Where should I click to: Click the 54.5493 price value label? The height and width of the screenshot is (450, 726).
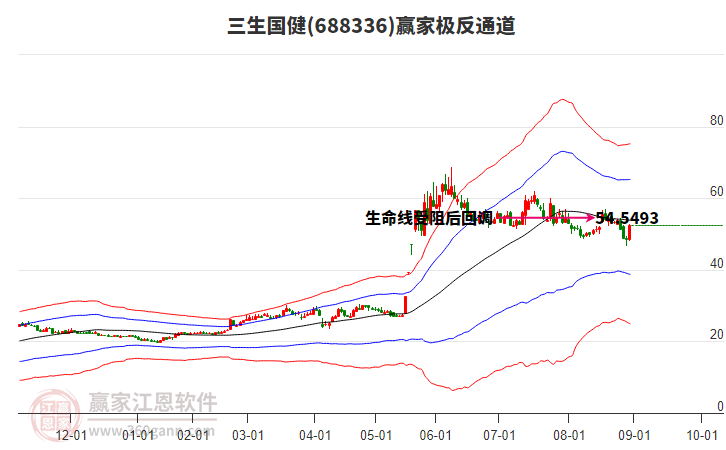click(x=627, y=218)
